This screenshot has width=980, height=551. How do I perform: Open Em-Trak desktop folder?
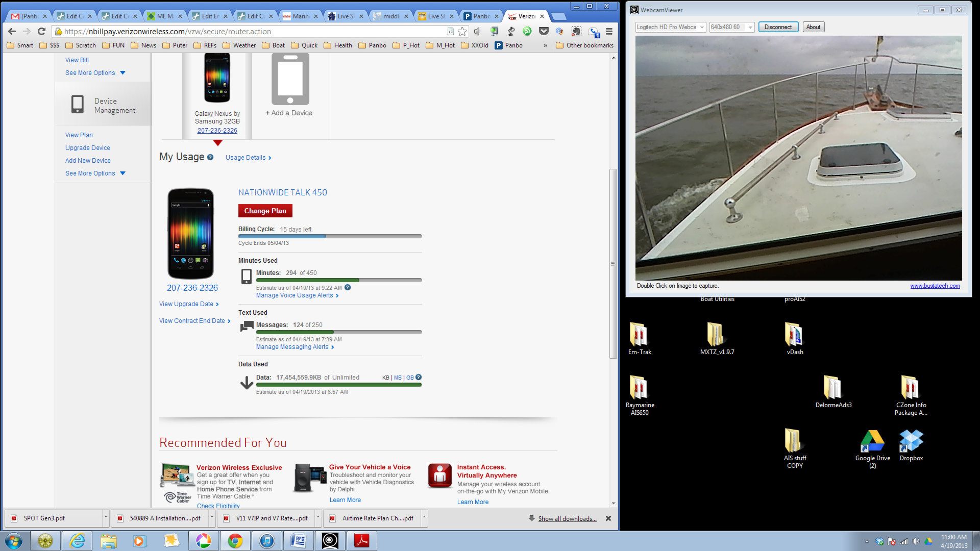click(639, 338)
